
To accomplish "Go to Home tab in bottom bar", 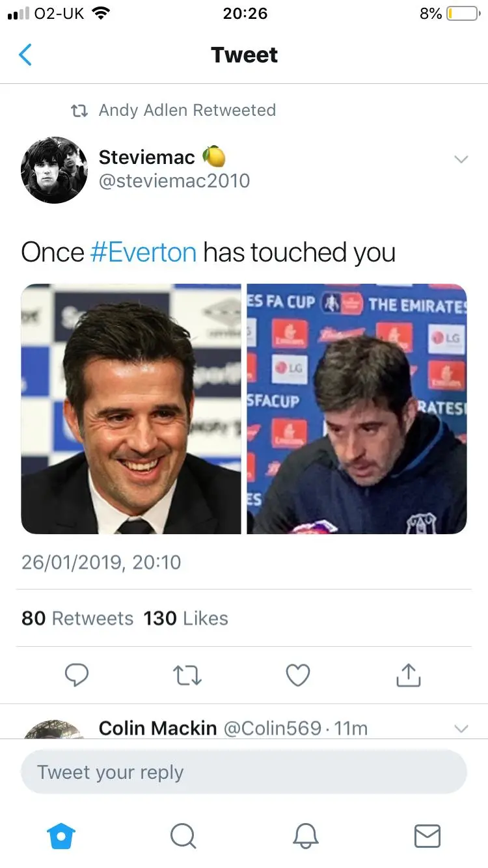I will [x=62, y=835].
